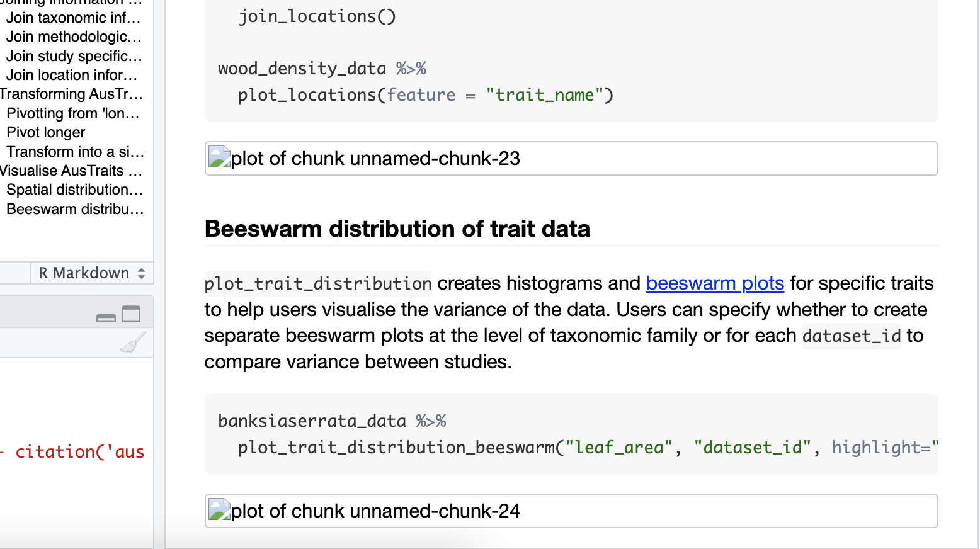This screenshot has height=549, width=980.
Task: Click code line 'wood_density_data %>%'
Action: 322,68
